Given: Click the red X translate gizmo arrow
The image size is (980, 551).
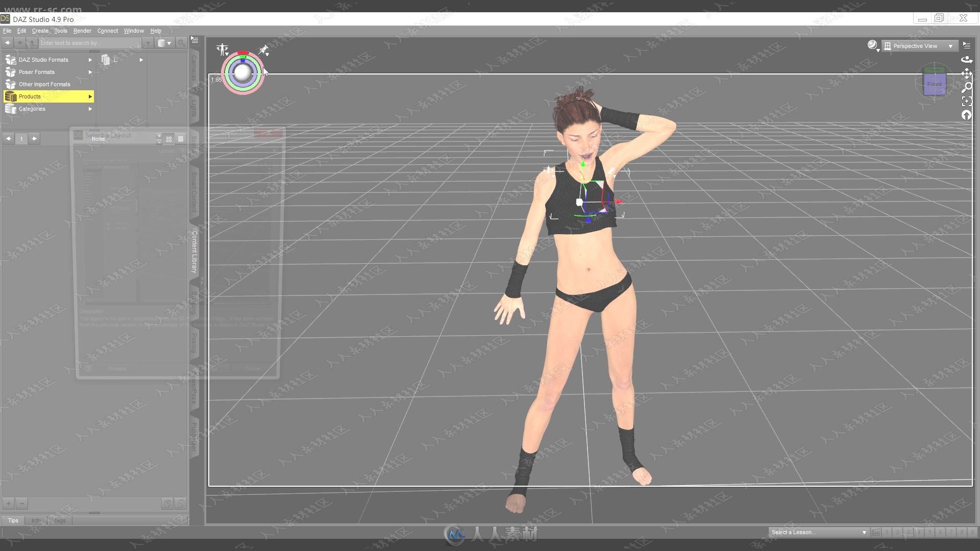Looking at the screenshot, I should (619, 202).
